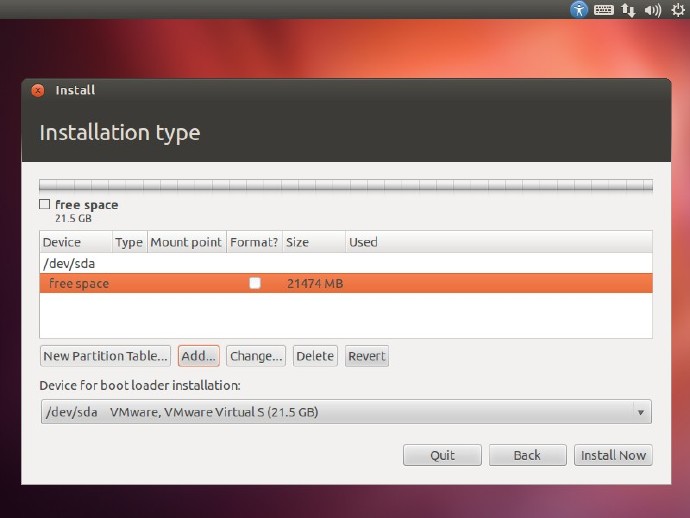Open the sound volume indicator
Image resolution: width=690 pixels, height=518 pixels.
pyautogui.click(x=653, y=10)
